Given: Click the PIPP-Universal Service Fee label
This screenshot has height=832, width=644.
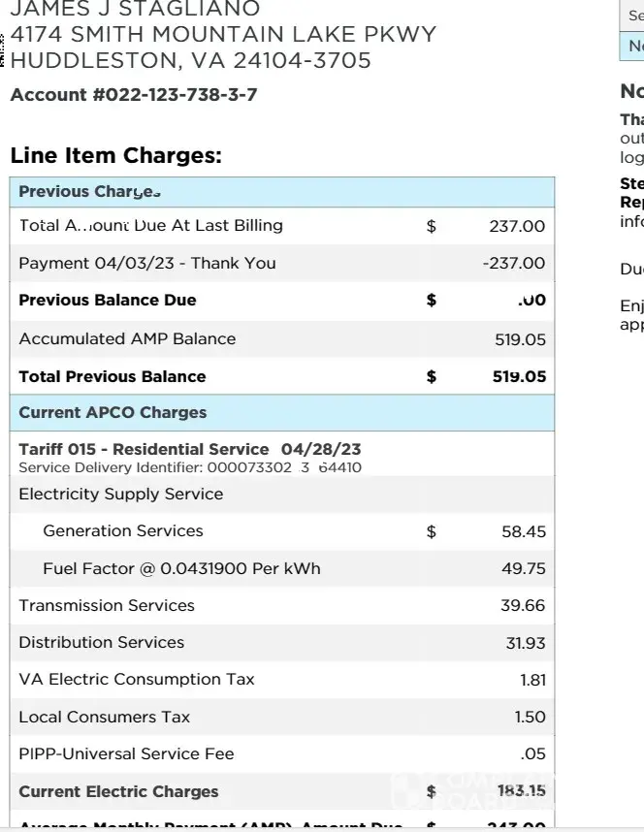Looking at the screenshot, I should click(126, 753).
